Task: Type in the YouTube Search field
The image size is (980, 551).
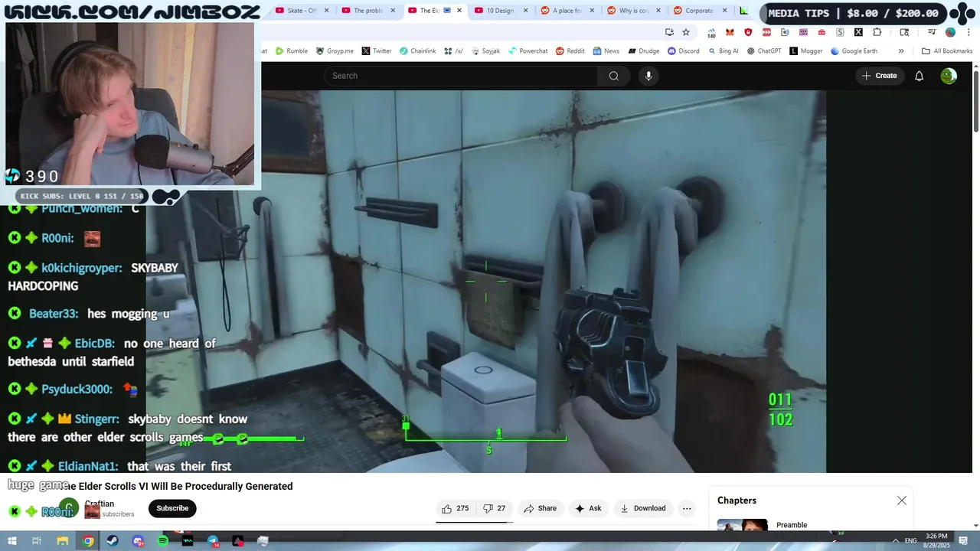Action: coord(461,76)
